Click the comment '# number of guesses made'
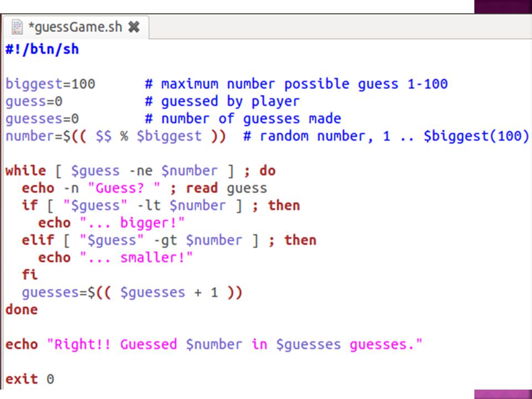The width and height of the screenshot is (532, 399). (x=243, y=119)
